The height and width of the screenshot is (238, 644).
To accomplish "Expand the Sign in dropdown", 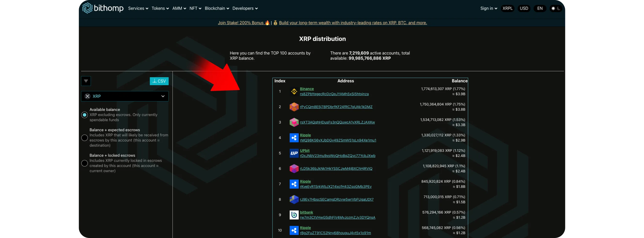I will 489,8.
